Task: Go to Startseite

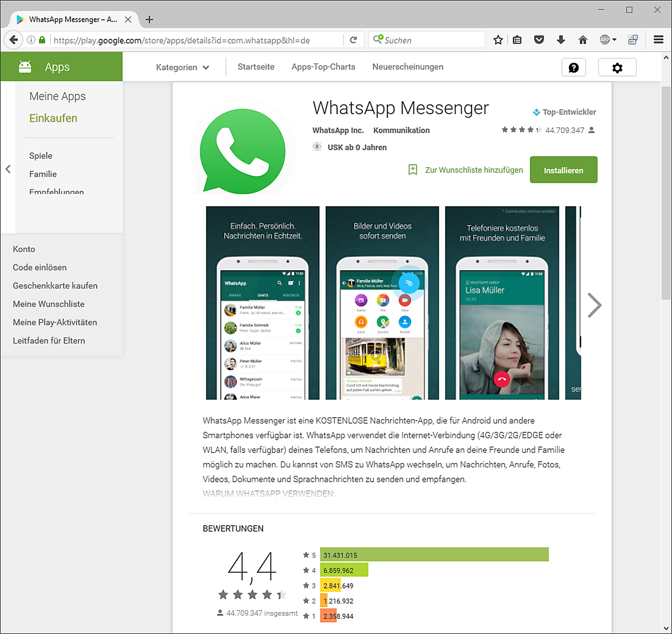Action: click(x=256, y=67)
